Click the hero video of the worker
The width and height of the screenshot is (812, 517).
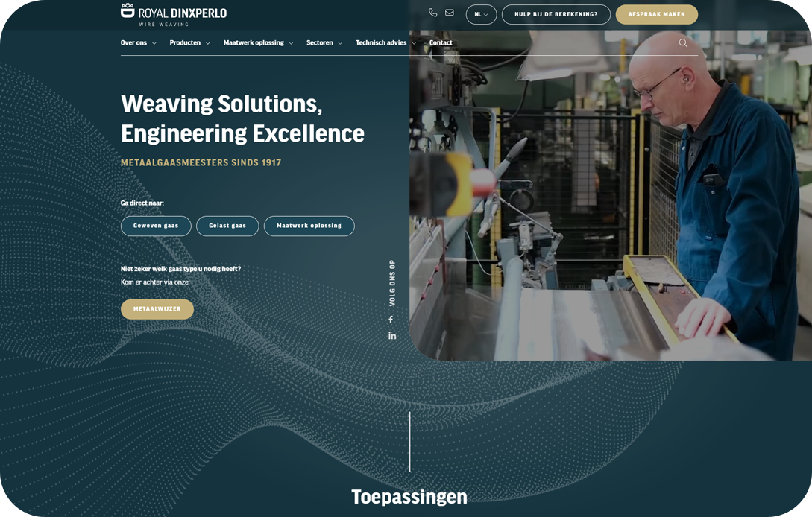click(611, 196)
